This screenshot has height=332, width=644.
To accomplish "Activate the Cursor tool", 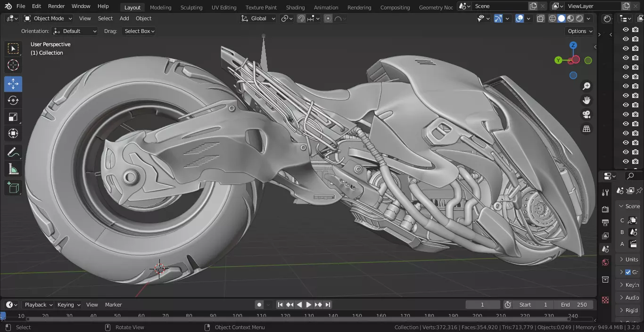I will (13, 65).
